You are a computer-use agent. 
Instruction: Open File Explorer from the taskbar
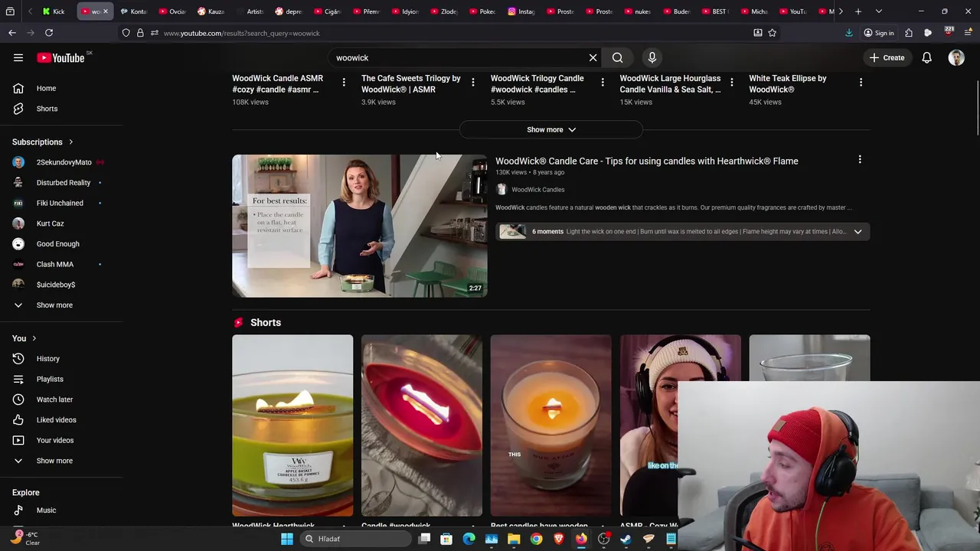pos(514,539)
